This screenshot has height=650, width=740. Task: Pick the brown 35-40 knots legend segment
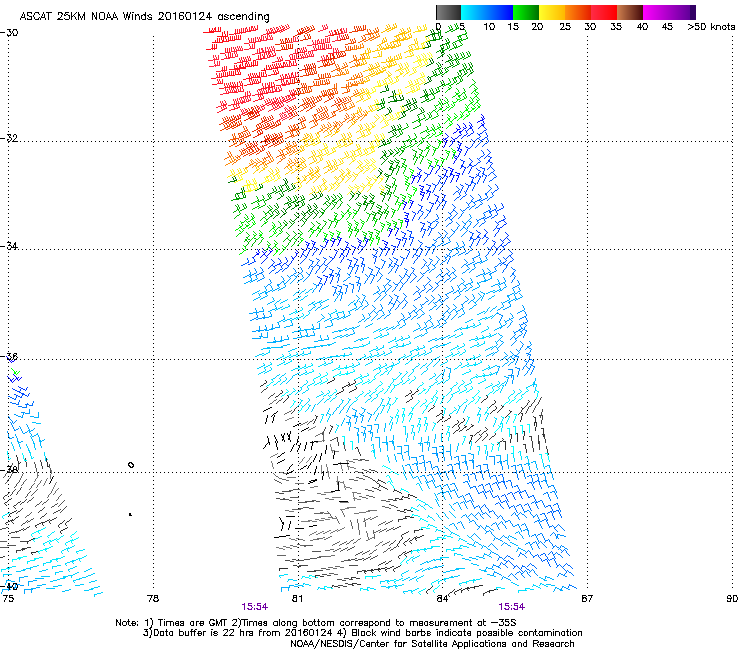point(630,12)
